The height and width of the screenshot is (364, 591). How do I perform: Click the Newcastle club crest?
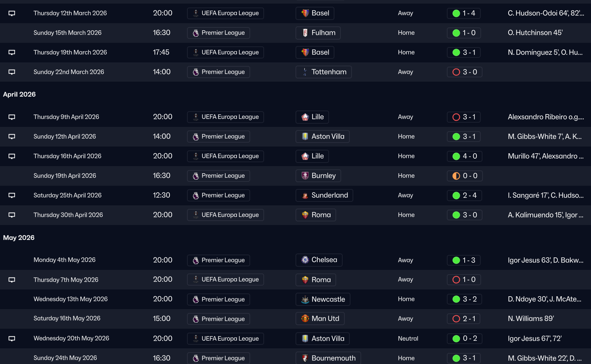305,299
